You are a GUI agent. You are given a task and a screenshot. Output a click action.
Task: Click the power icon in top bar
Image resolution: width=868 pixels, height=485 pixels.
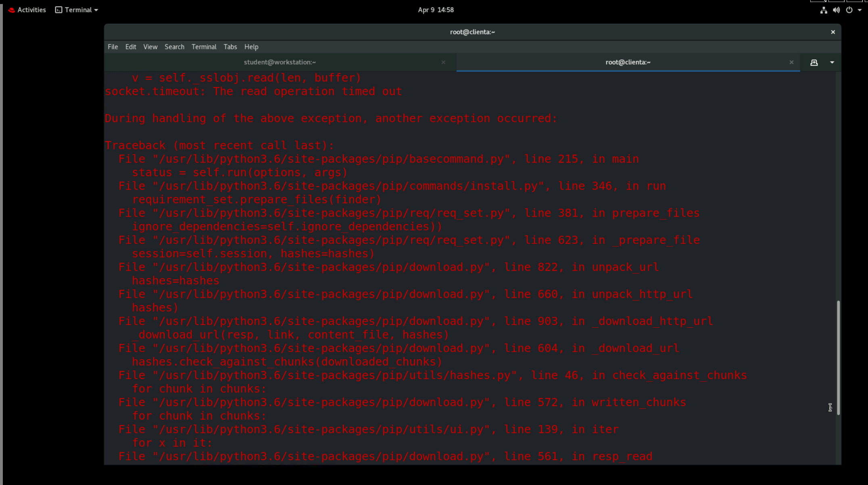coord(849,10)
